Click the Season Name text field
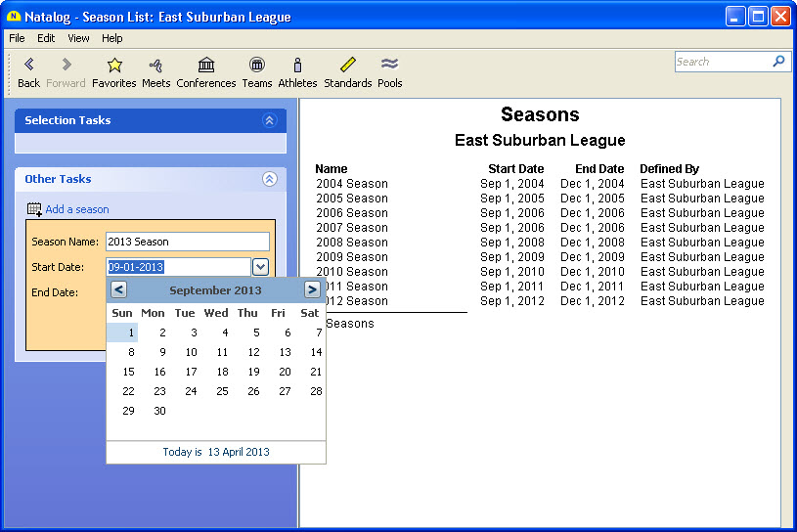Screen dimensions: 797x532 pos(187,242)
